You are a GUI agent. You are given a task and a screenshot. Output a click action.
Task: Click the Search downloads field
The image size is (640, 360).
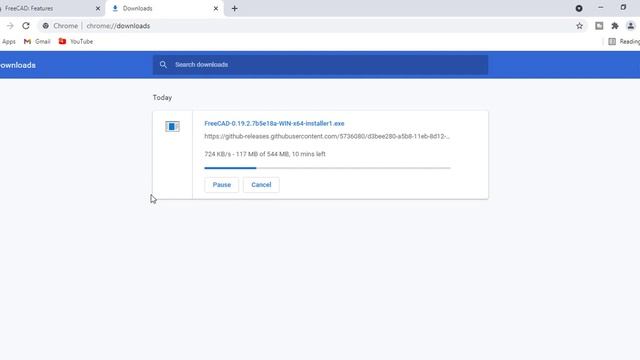click(x=320, y=65)
